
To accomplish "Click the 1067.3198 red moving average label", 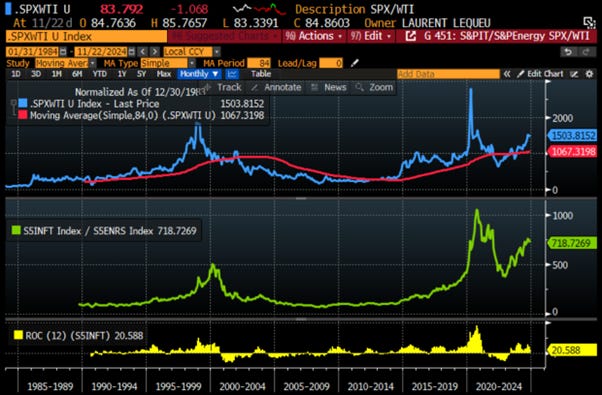I will point(572,152).
